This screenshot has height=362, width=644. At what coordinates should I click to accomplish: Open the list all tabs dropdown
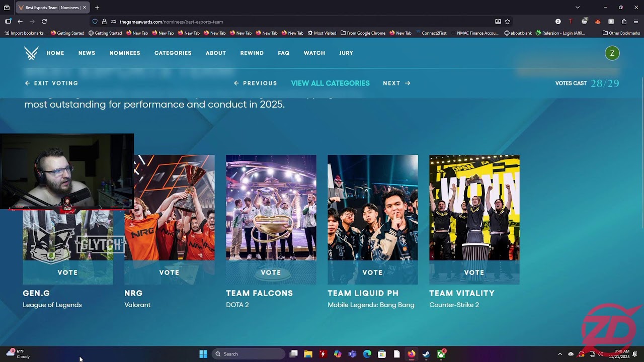click(x=578, y=8)
